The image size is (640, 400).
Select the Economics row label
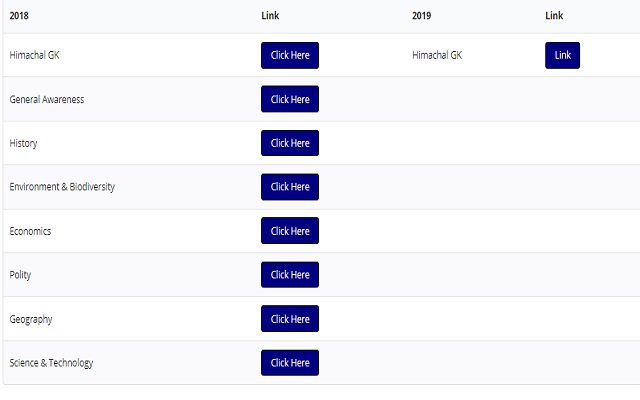pyautogui.click(x=30, y=231)
